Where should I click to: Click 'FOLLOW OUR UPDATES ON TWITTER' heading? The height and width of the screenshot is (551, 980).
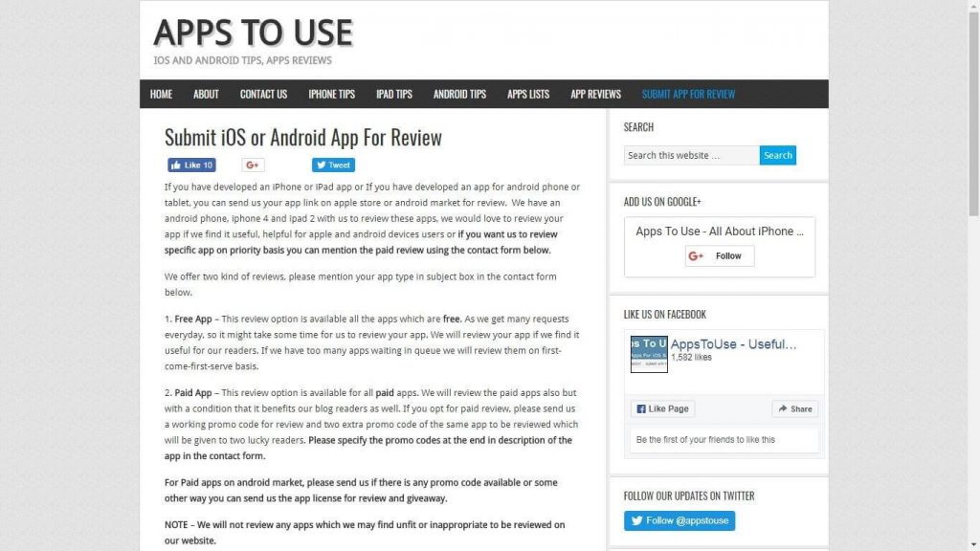tap(689, 496)
